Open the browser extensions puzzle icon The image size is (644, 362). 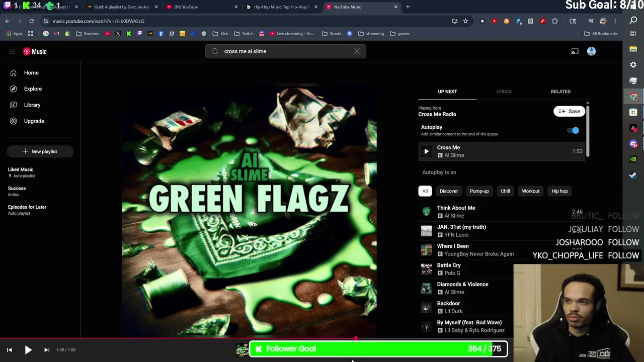point(555,21)
